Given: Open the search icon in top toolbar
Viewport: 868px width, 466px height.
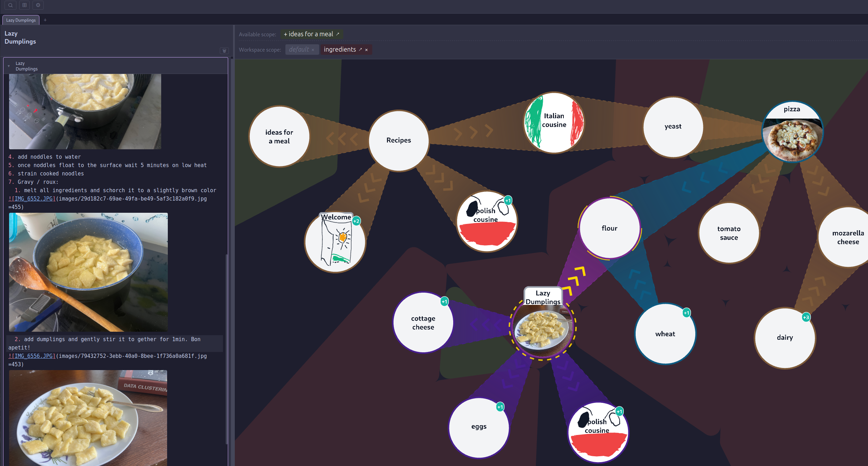Looking at the screenshot, I should [10, 5].
